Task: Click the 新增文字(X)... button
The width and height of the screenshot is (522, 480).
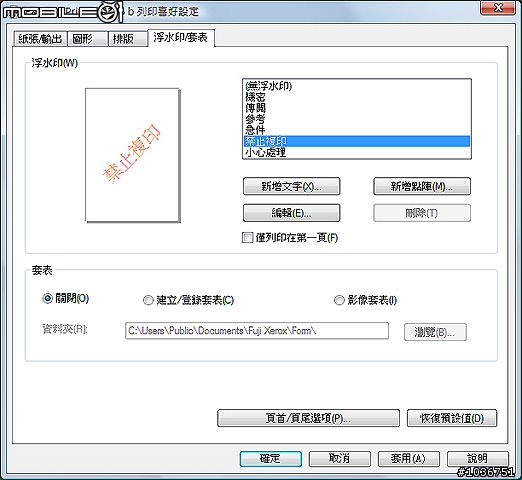Action: point(291,186)
